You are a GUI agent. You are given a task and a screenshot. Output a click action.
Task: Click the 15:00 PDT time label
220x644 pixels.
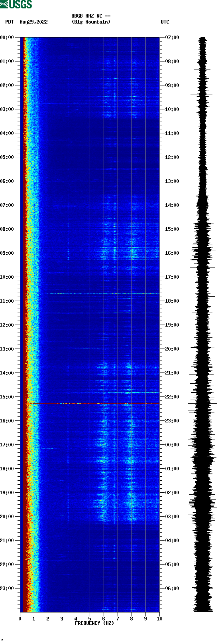pyautogui.click(x=7, y=397)
